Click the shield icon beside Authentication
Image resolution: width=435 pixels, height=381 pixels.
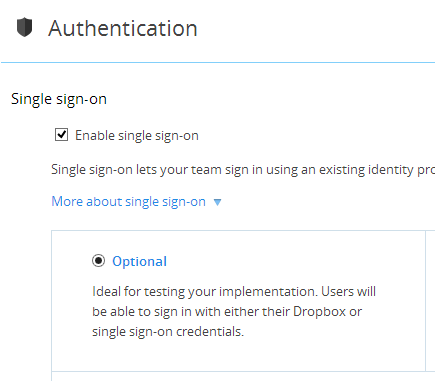click(x=24, y=27)
